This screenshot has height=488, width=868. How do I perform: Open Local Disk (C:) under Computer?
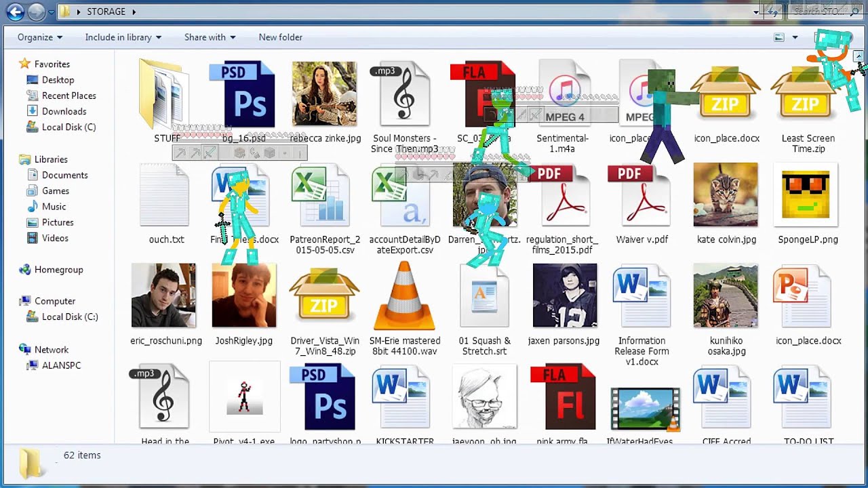tap(62, 317)
